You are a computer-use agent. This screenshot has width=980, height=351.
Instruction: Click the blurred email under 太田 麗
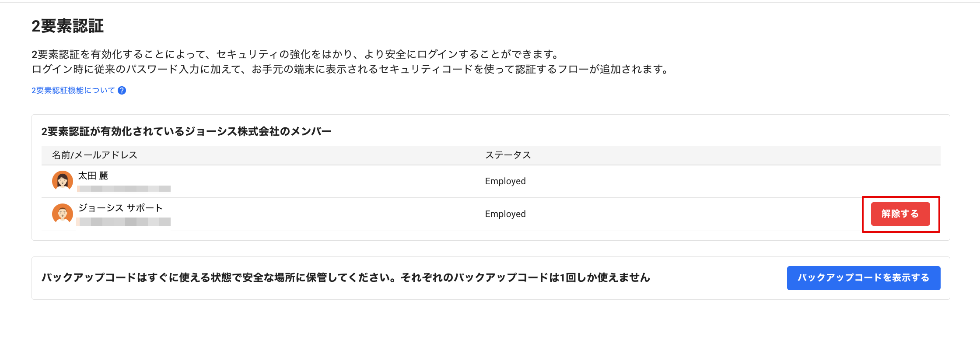(124, 189)
